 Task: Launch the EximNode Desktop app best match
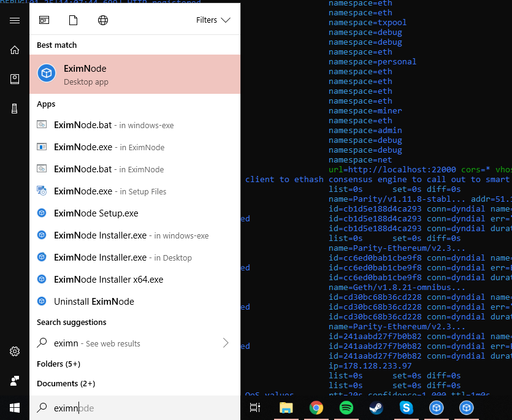pyautogui.click(x=135, y=74)
